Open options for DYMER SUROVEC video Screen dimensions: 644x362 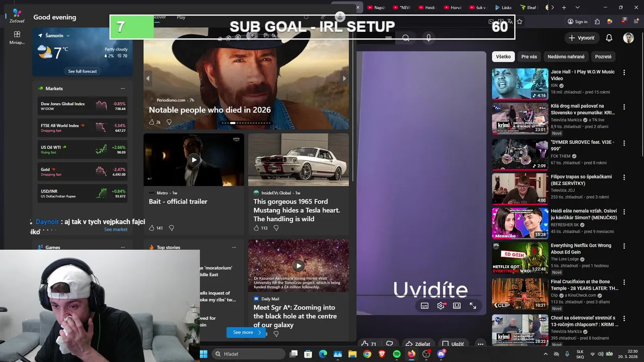point(624,143)
